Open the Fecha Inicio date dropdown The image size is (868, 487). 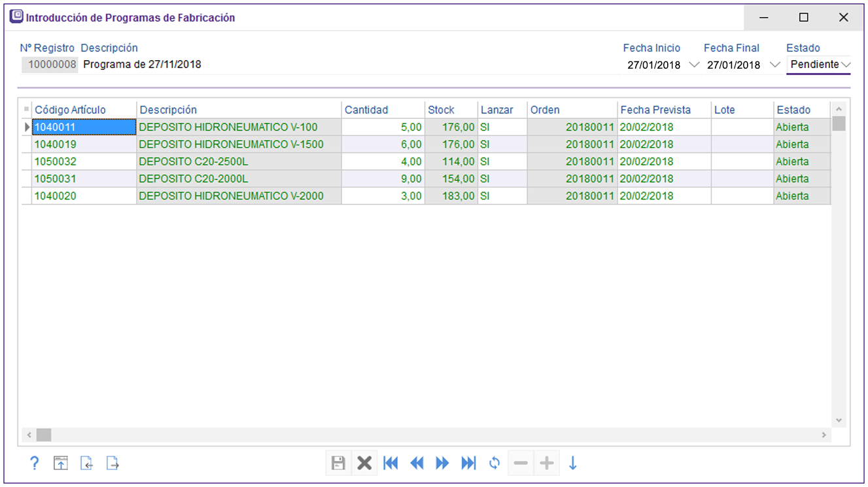pos(694,65)
